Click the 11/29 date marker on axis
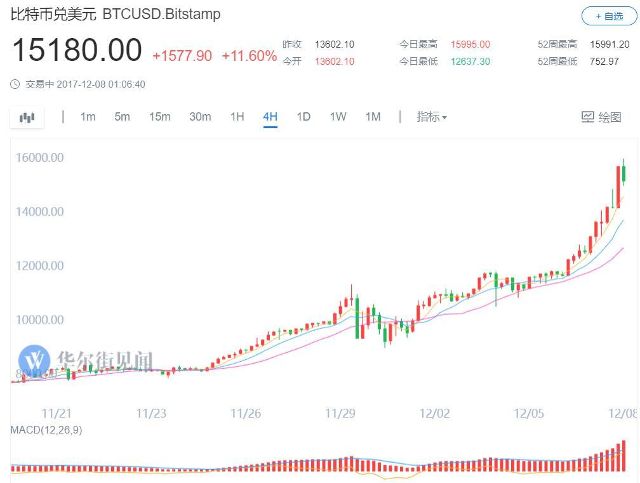 [x=340, y=414]
